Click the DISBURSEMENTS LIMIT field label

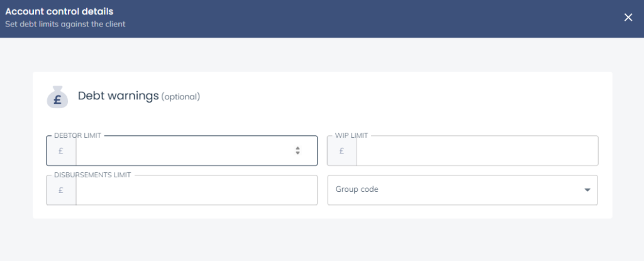click(x=92, y=175)
